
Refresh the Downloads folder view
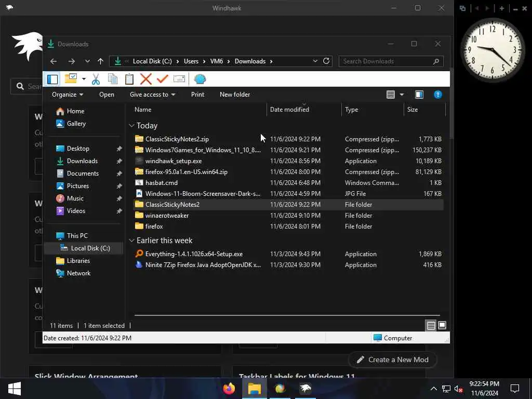(x=326, y=61)
